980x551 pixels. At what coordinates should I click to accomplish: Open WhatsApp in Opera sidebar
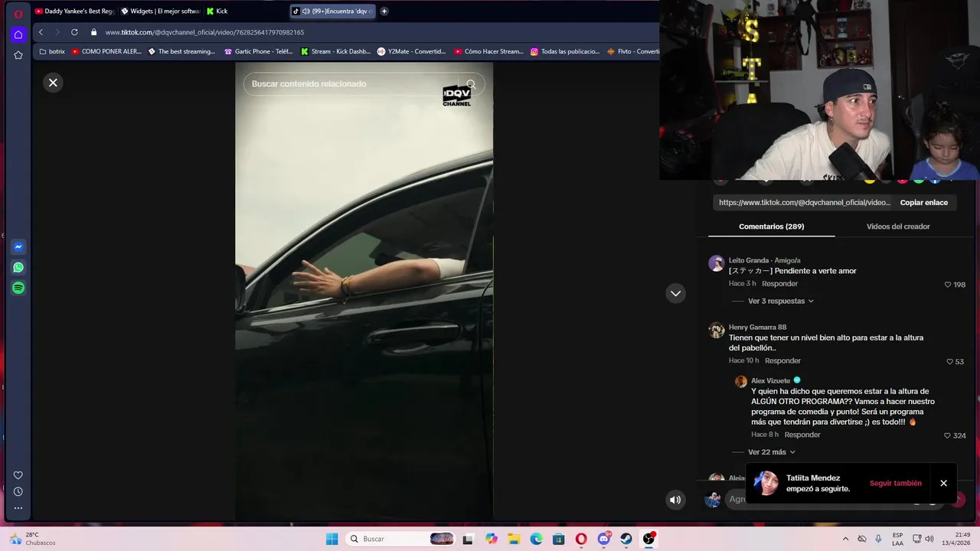[18, 268]
